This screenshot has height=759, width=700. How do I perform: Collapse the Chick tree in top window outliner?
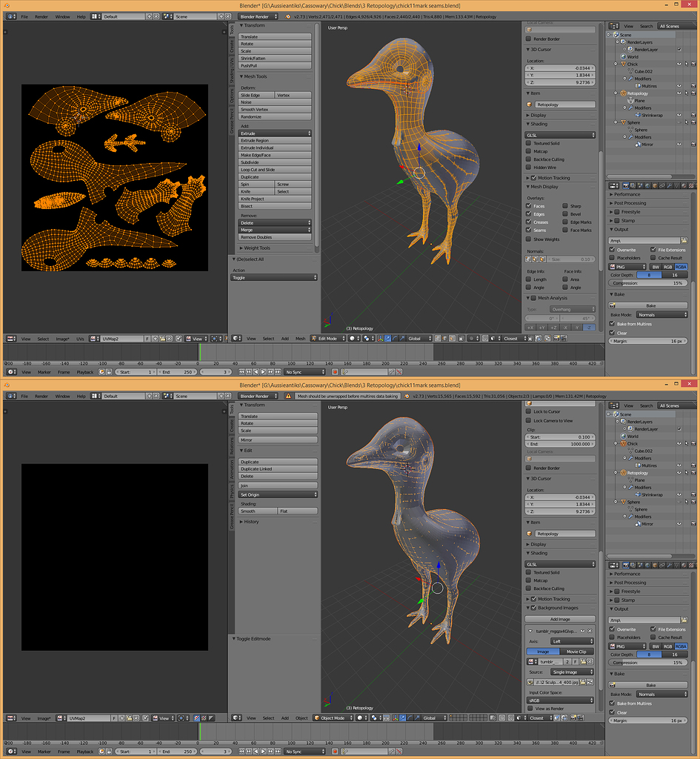(616, 64)
